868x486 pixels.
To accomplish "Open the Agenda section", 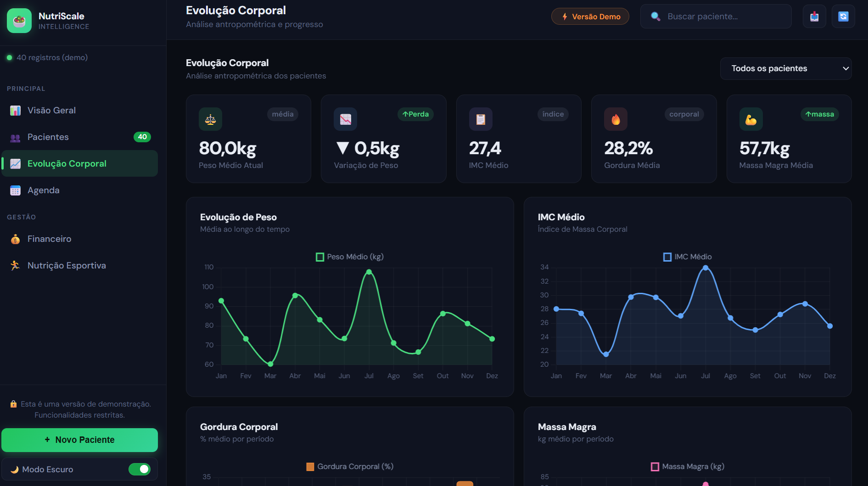I will [x=80, y=190].
